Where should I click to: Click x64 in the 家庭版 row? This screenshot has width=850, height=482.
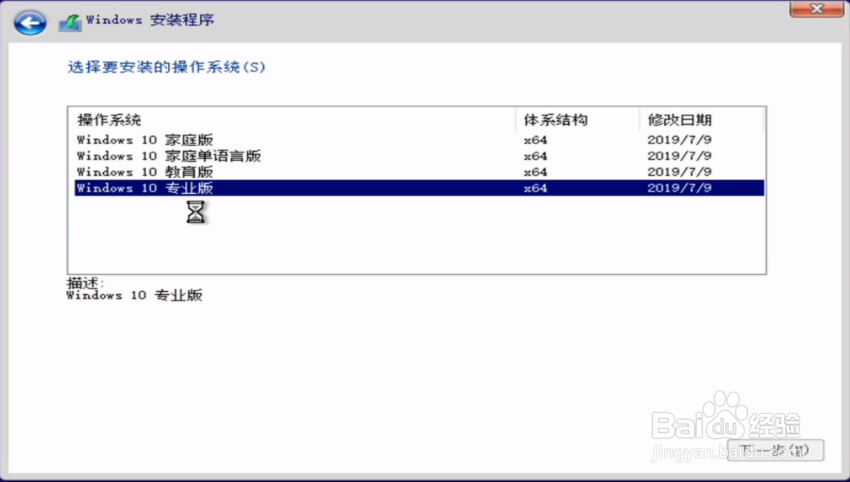[535, 140]
